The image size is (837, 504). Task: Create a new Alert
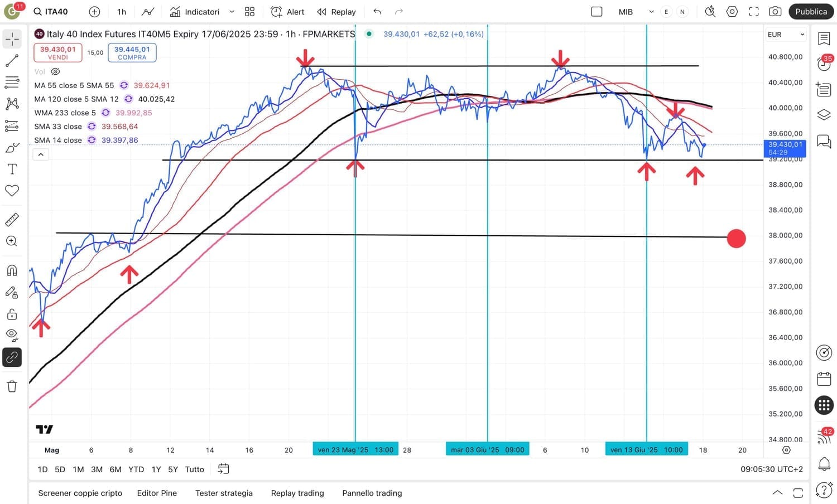coord(287,12)
